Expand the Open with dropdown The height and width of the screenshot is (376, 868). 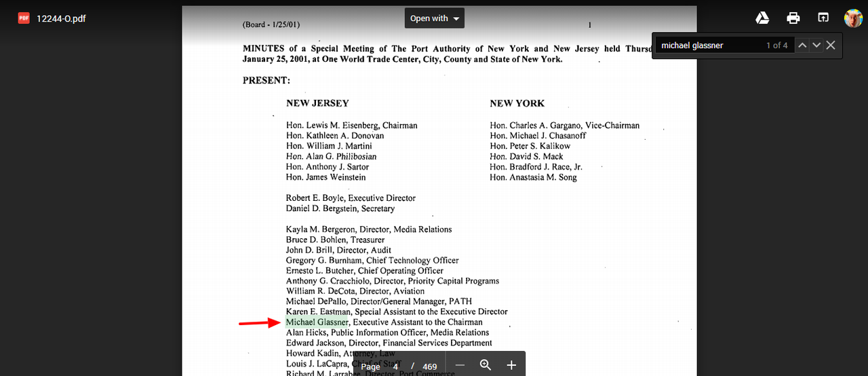pos(435,18)
